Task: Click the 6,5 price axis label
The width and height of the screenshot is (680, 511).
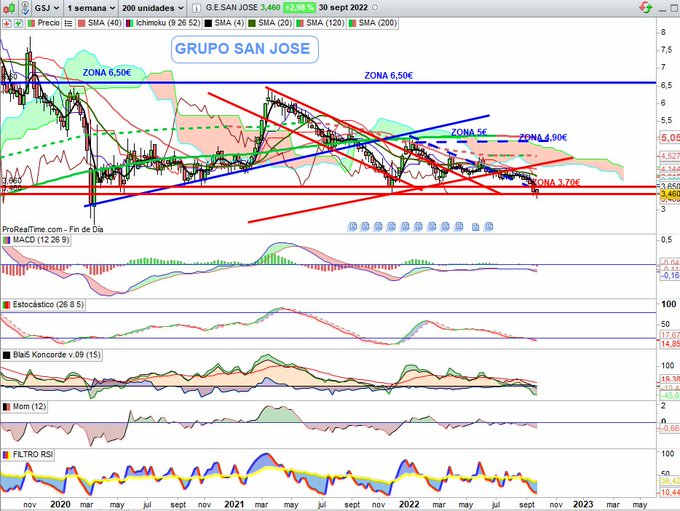Action: click(x=667, y=85)
